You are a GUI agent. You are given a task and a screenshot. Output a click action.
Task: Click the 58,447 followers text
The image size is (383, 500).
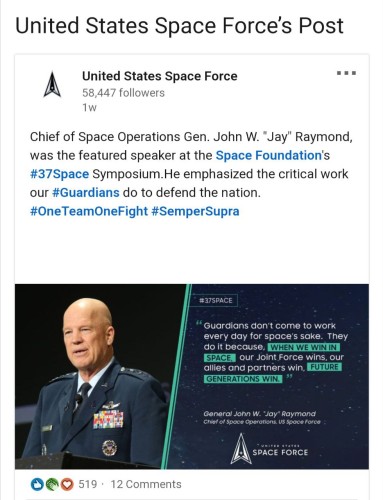123,93
